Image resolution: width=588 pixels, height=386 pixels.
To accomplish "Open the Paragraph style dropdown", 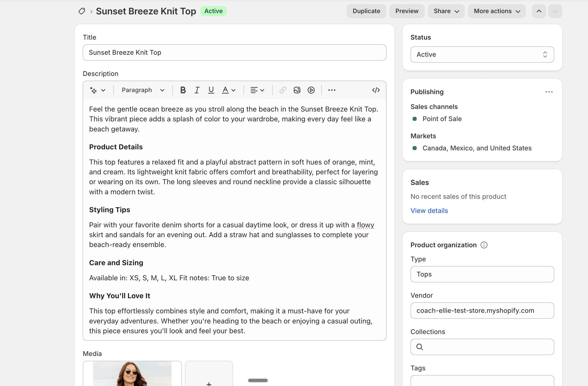I will (x=143, y=90).
